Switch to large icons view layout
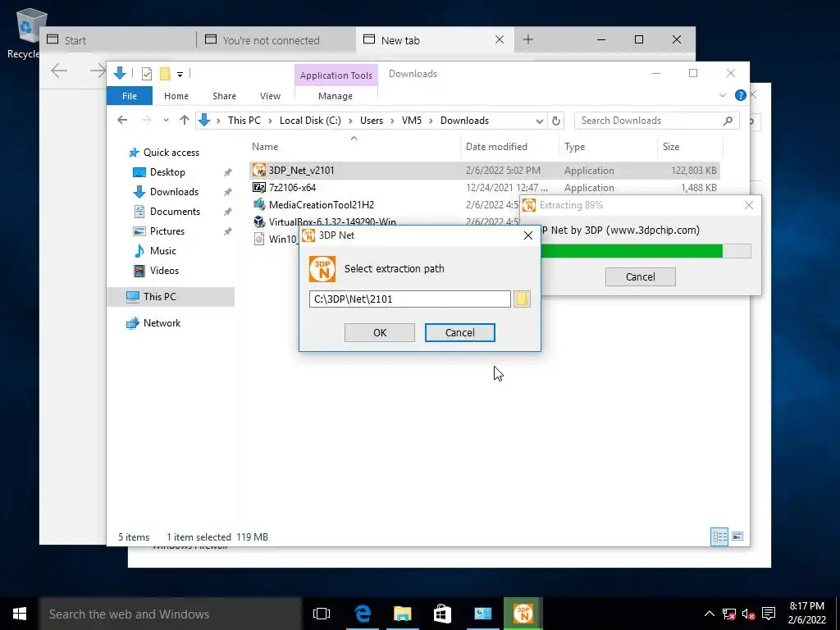This screenshot has width=840, height=630. [737, 536]
